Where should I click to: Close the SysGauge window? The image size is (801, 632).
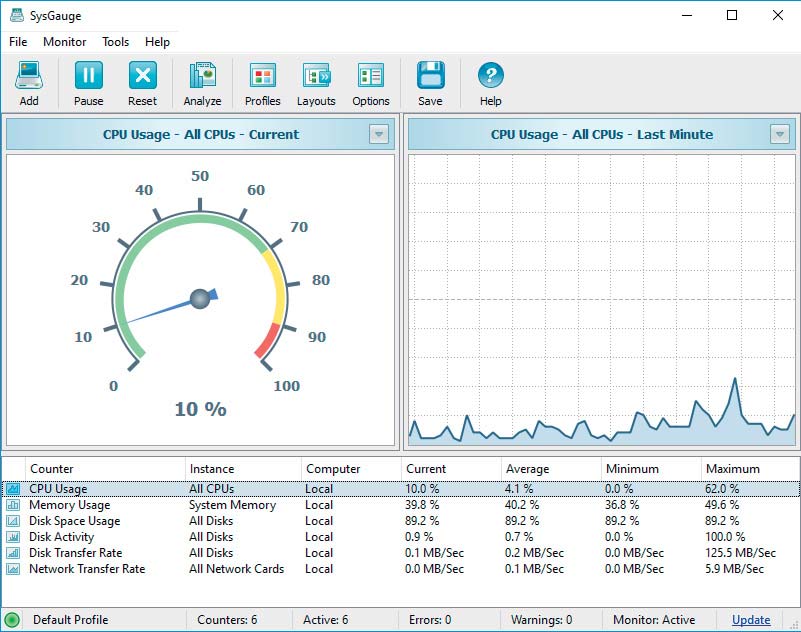pyautogui.click(x=778, y=15)
